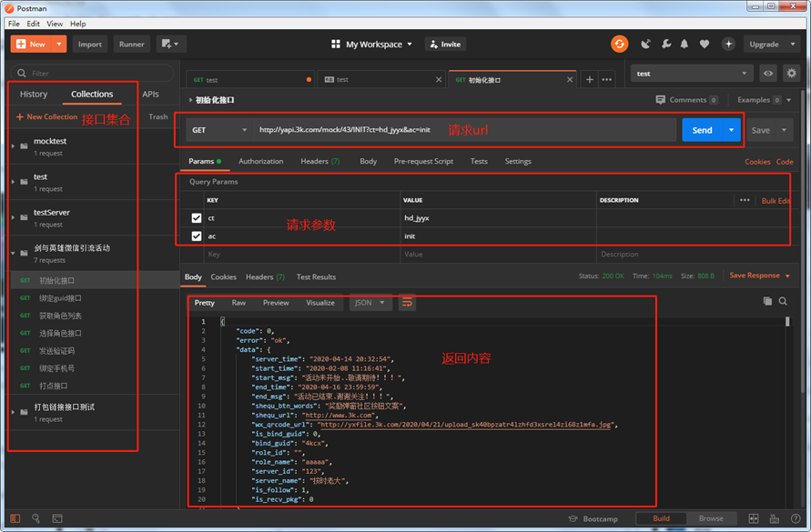
Task: Open the Test Results response tab
Action: point(316,277)
